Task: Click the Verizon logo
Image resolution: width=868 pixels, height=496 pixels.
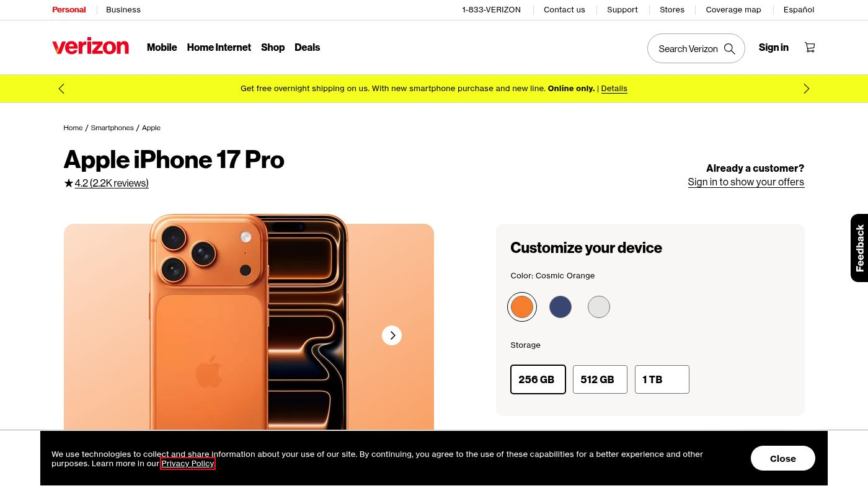Action: pos(91,47)
